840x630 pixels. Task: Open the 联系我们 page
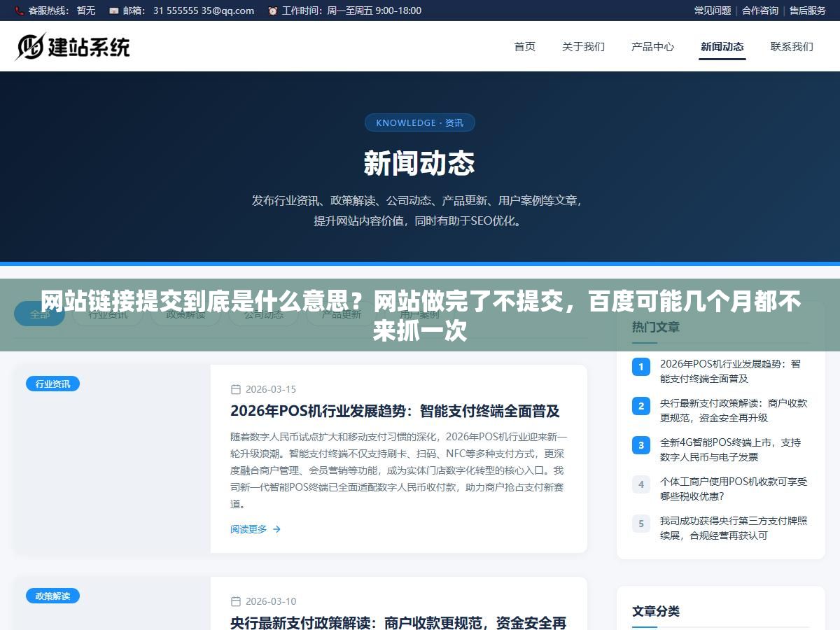pyautogui.click(x=792, y=47)
